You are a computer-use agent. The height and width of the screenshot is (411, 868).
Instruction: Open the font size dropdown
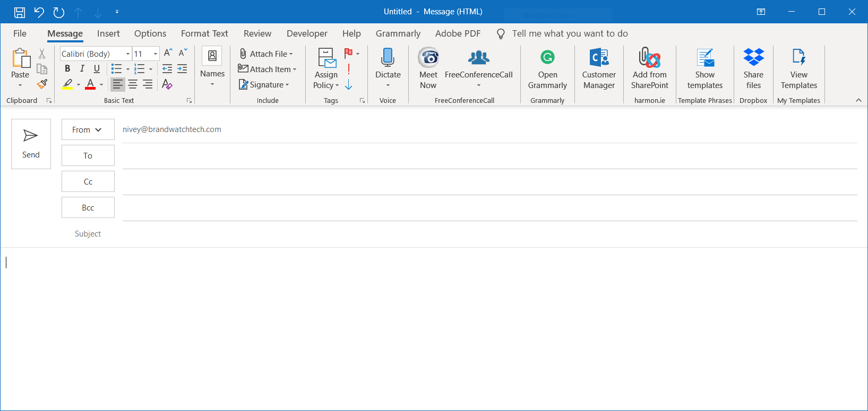tap(156, 54)
